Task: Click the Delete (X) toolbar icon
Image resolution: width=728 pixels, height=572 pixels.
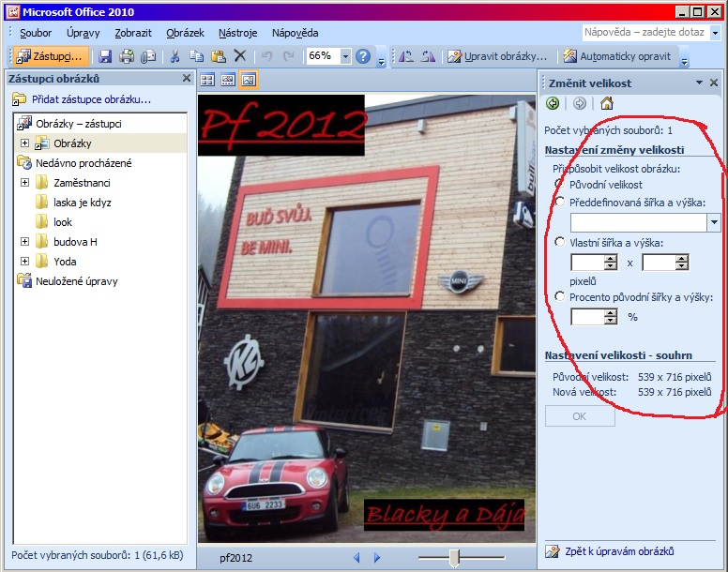Action: (240, 56)
